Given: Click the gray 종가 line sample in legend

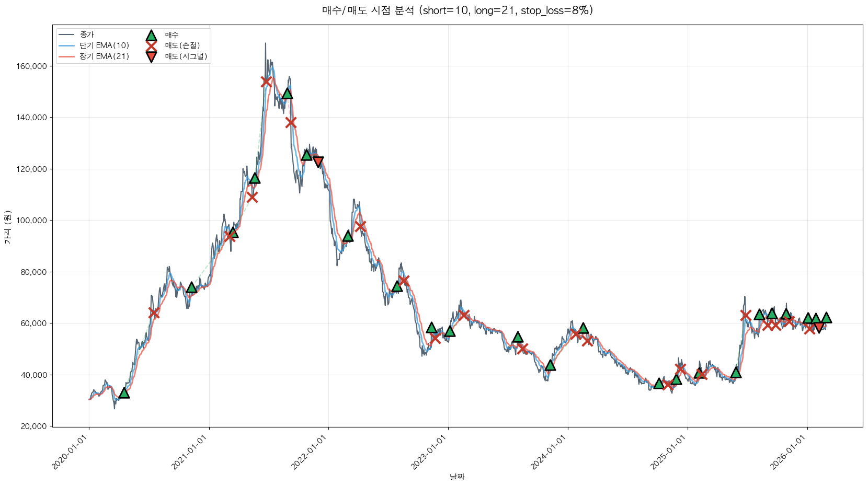Looking at the screenshot, I should [x=67, y=35].
